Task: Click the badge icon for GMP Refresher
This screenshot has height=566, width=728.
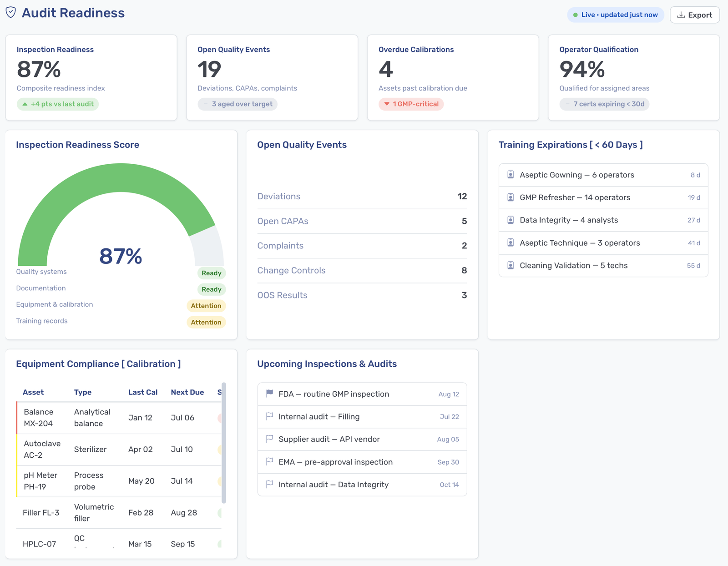Action: pos(511,197)
